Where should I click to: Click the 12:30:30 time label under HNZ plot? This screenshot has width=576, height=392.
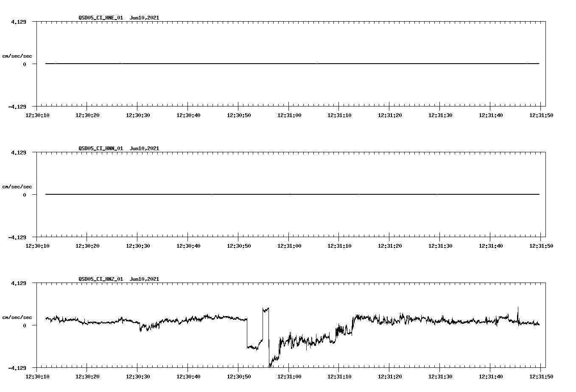pyautogui.click(x=137, y=376)
